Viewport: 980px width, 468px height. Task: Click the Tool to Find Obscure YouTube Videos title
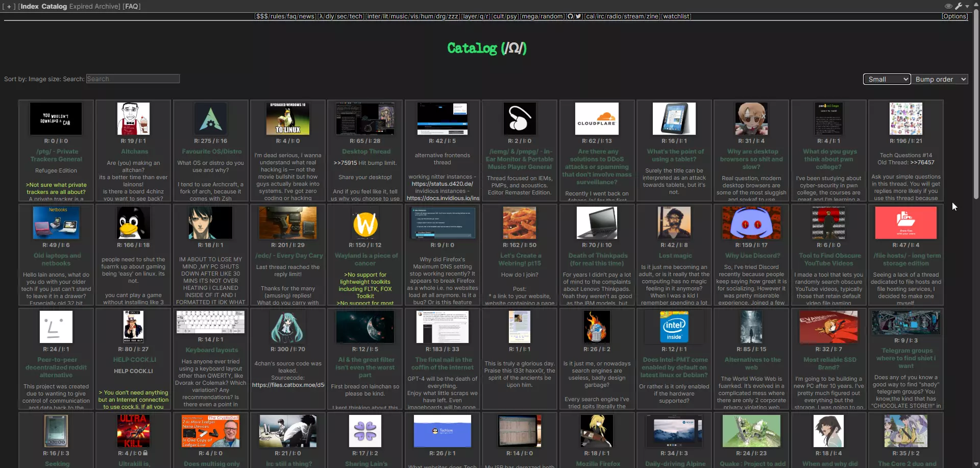(830, 259)
